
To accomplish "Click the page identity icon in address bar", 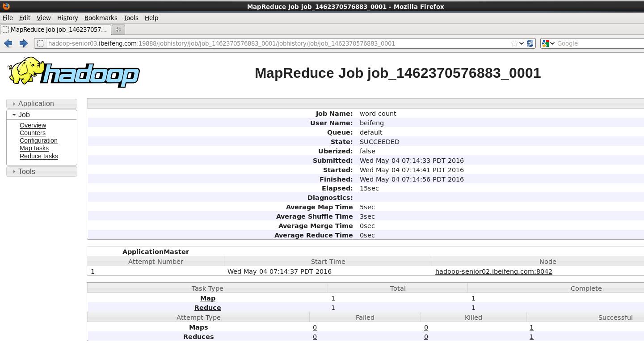I will click(40, 43).
